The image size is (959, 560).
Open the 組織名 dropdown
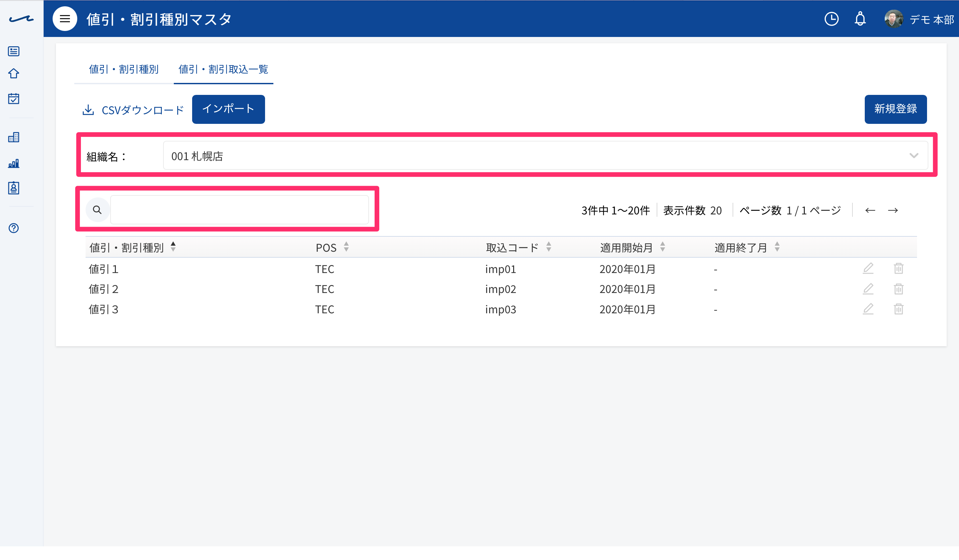[545, 155]
